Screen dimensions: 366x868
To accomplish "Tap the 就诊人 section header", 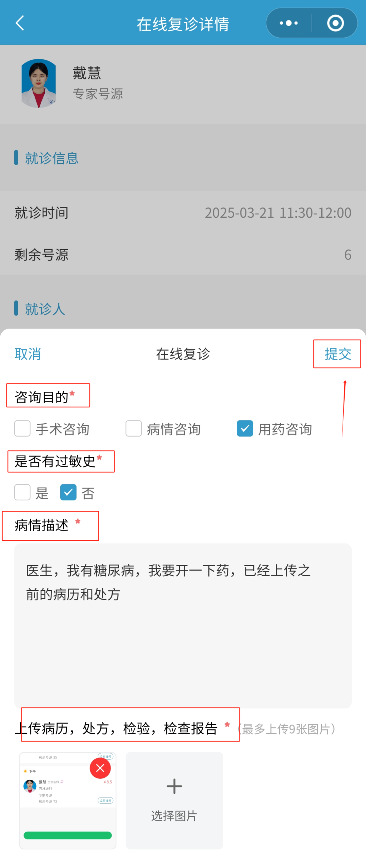I will [45, 309].
